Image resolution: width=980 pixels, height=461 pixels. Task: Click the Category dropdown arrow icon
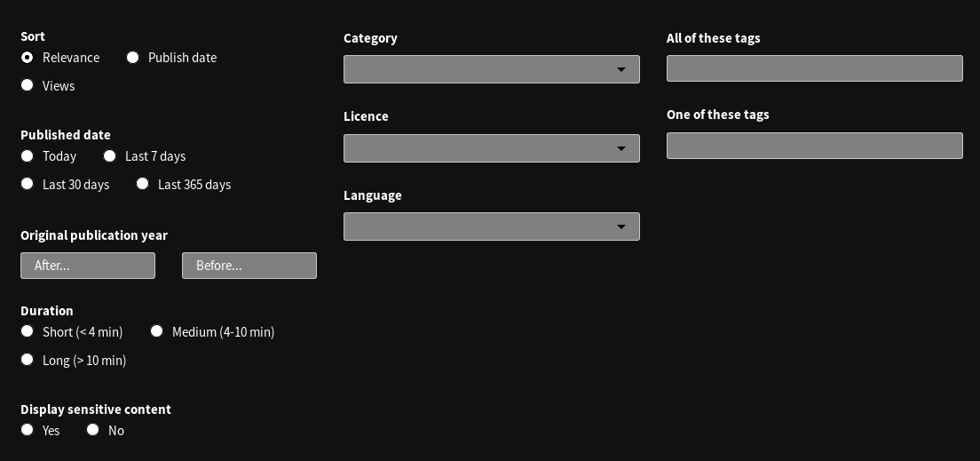[621, 69]
